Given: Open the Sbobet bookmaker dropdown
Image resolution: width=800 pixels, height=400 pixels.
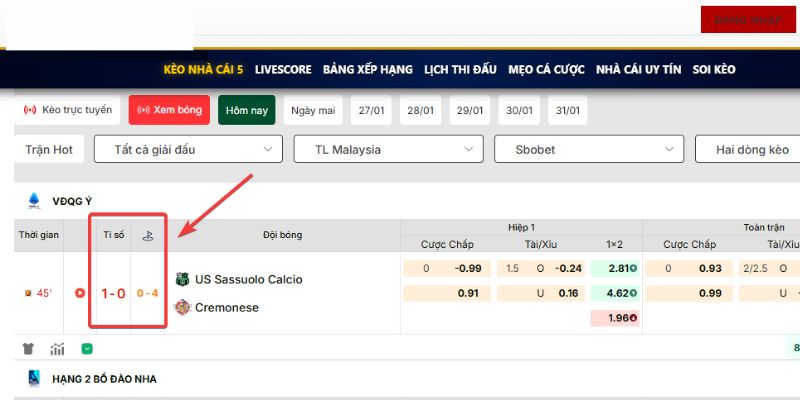Looking at the screenshot, I should [588, 150].
